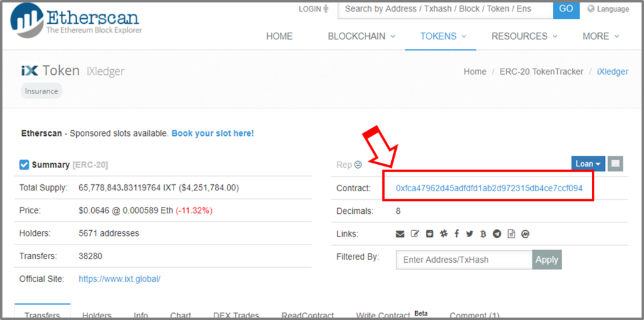Screen dimensions: 644x320
Task: Switch to the Info tab
Action: pyautogui.click(x=141, y=315)
